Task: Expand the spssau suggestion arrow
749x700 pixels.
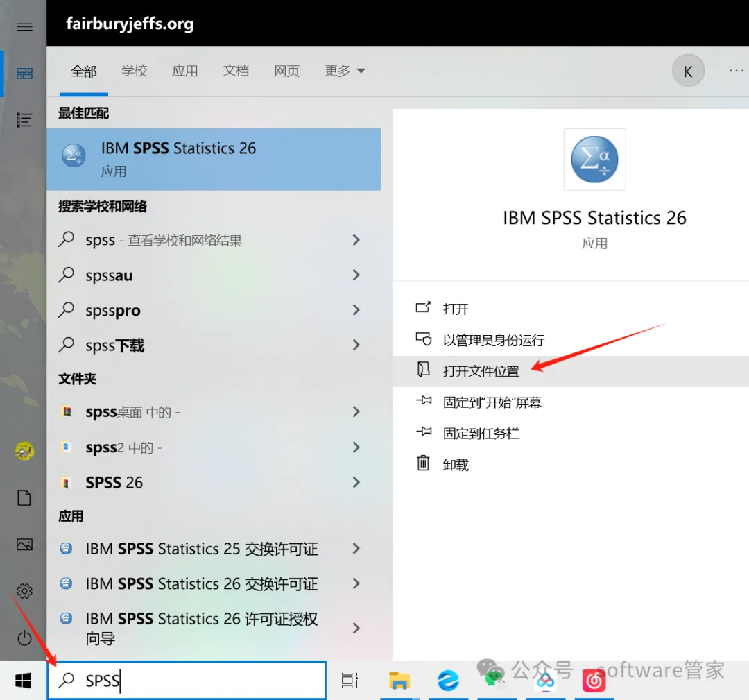Action: pos(356,275)
